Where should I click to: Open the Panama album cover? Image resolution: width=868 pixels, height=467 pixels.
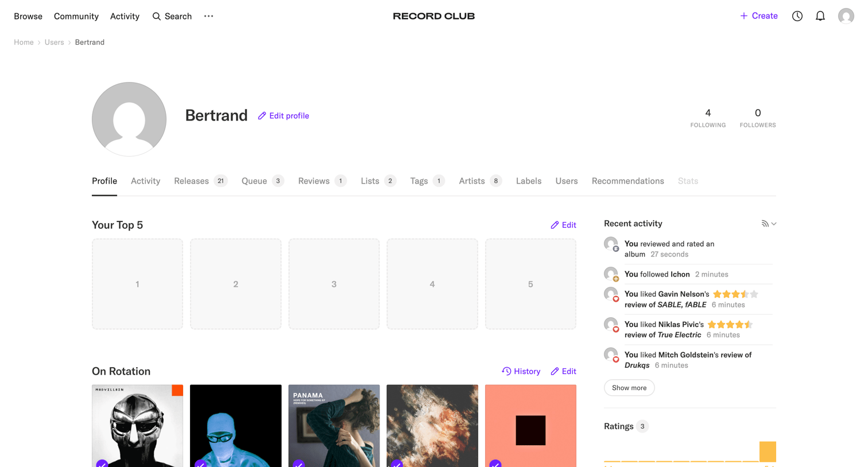(334, 426)
